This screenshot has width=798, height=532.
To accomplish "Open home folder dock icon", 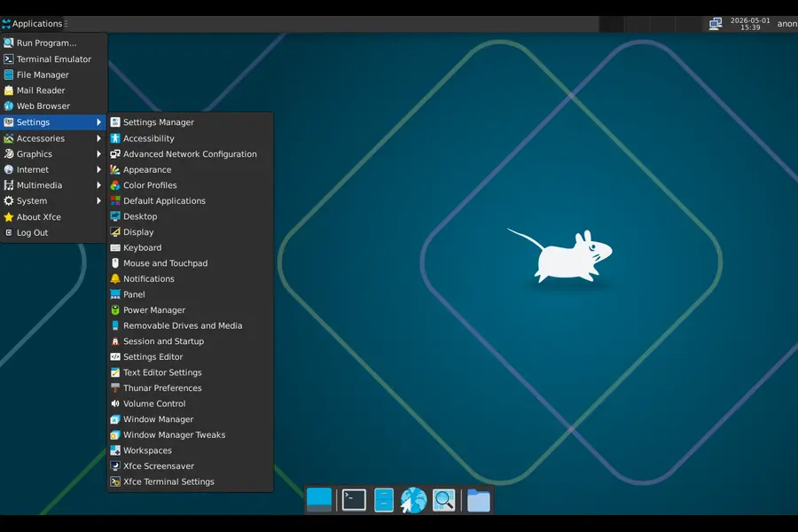I will [x=479, y=500].
